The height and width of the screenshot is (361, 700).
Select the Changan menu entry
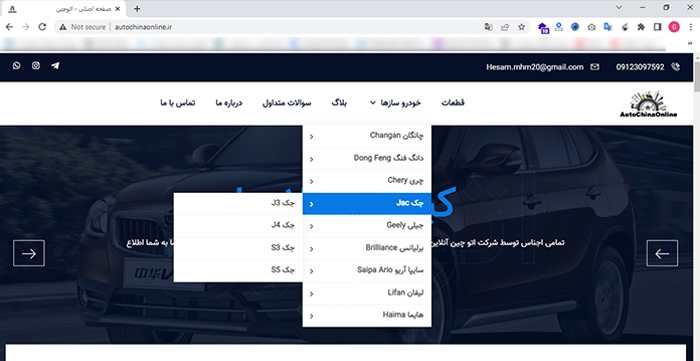point(367,136)
